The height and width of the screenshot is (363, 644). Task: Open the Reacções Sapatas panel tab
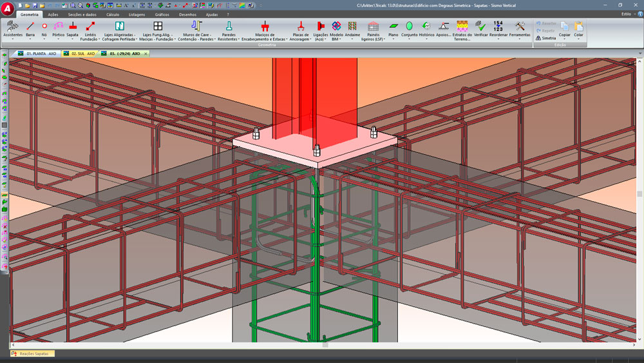point(32,353)
